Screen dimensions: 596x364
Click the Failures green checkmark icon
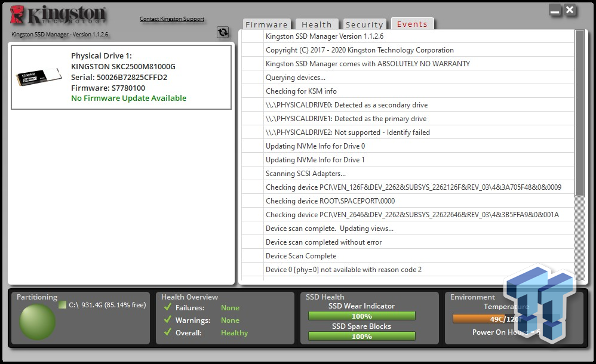[x=168, y=307]
